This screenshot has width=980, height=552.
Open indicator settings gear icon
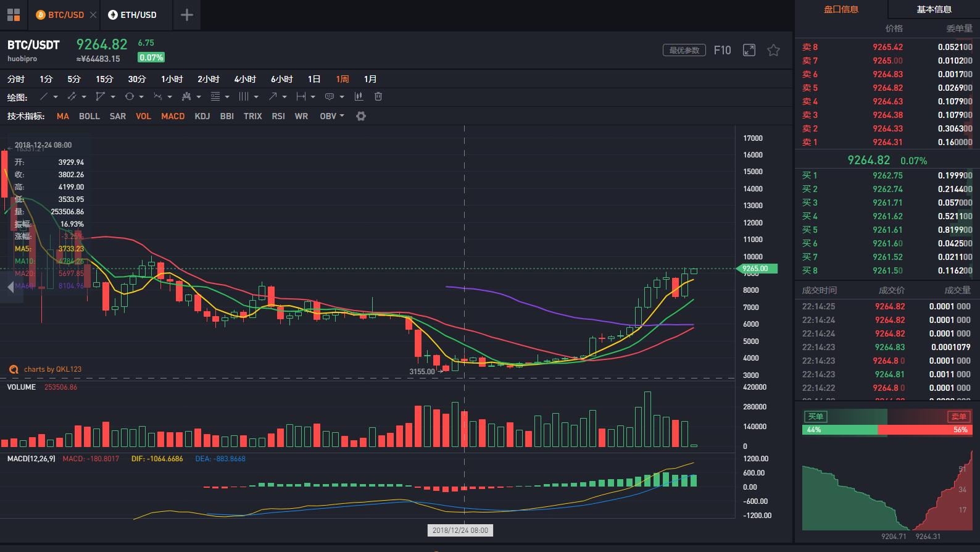[361, 116]
